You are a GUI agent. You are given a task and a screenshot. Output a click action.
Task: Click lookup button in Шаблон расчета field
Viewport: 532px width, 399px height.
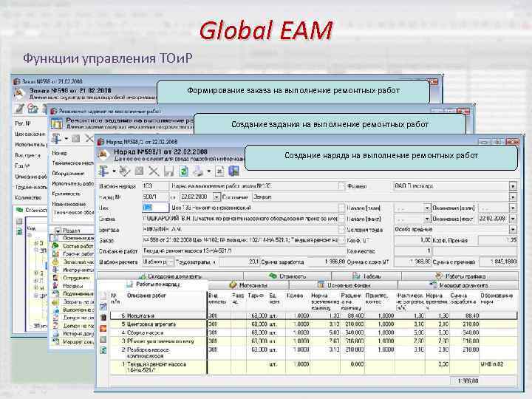pos(171,262)
